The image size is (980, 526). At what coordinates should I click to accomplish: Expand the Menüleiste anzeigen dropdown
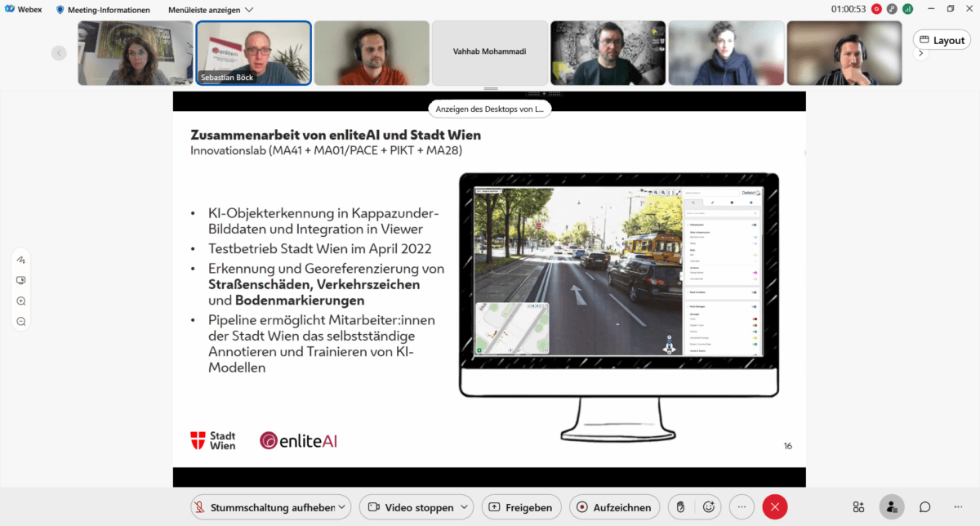pos(211,10)
